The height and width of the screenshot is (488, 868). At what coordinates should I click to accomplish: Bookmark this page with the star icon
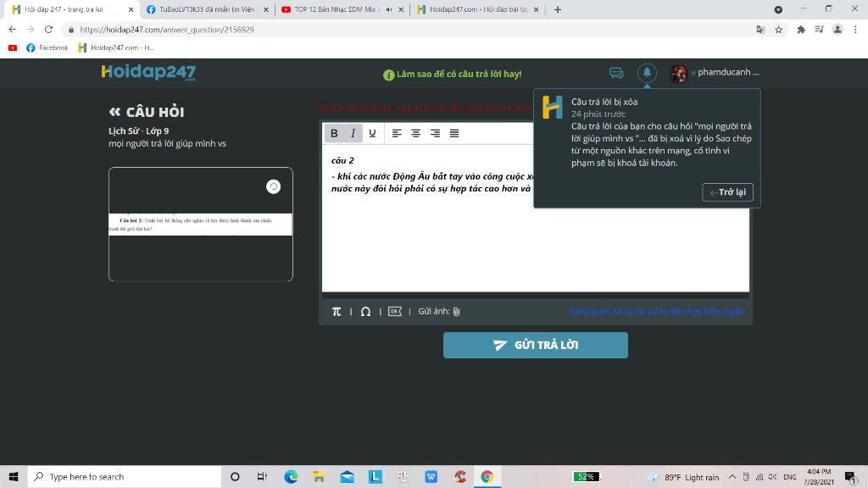[x=779, y=30]
